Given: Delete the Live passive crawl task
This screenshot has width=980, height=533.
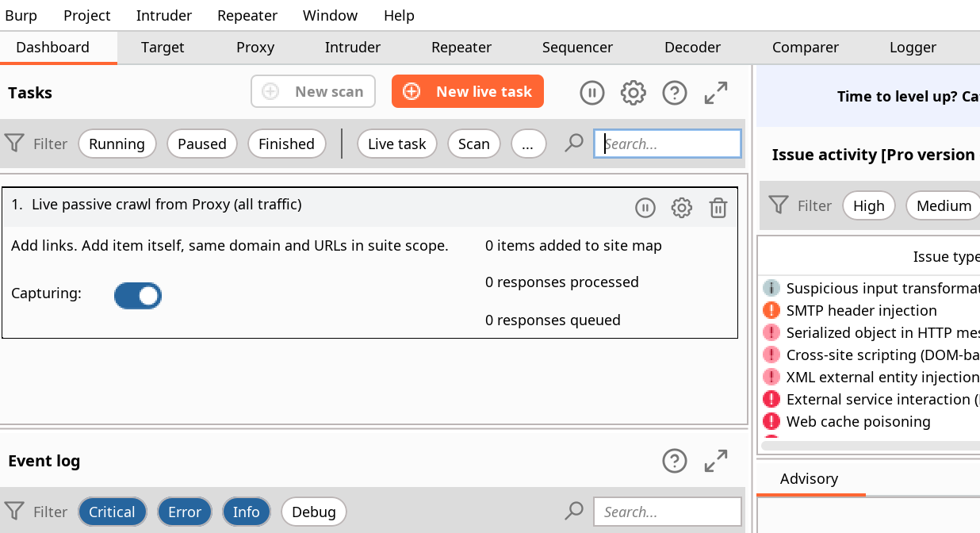Looking at the screenshot, I should coord(718,208).
